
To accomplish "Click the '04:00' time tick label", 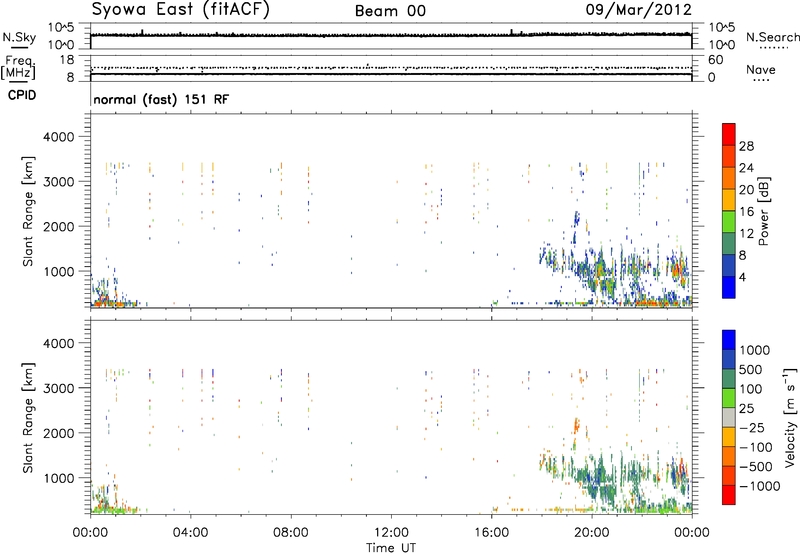I will pyautogui.click(x=190, y=533).
